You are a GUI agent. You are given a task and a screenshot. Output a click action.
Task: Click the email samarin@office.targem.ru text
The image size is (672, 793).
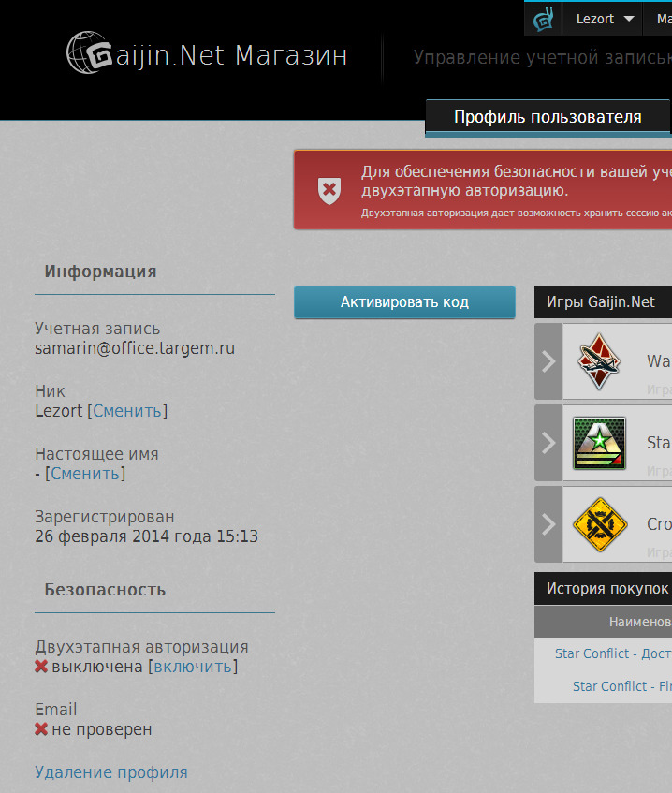pos(135,348)
